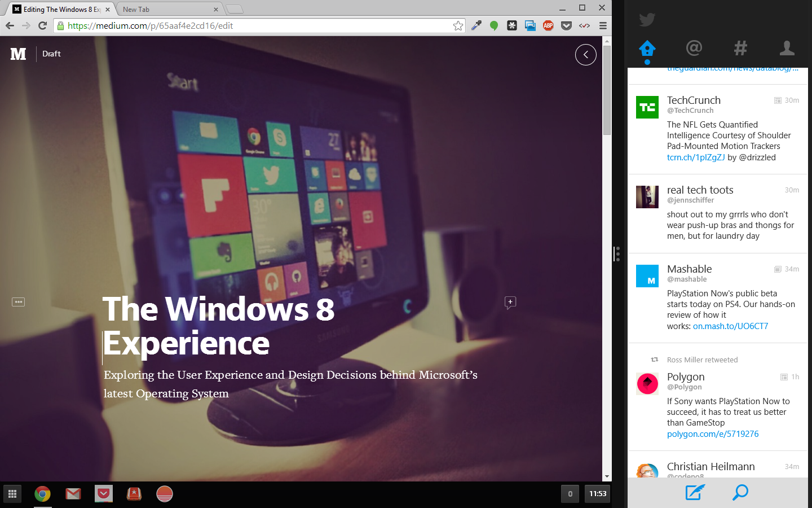Click the scrollbar up arrow
The image size is (812, 508).
click(607, 41)
